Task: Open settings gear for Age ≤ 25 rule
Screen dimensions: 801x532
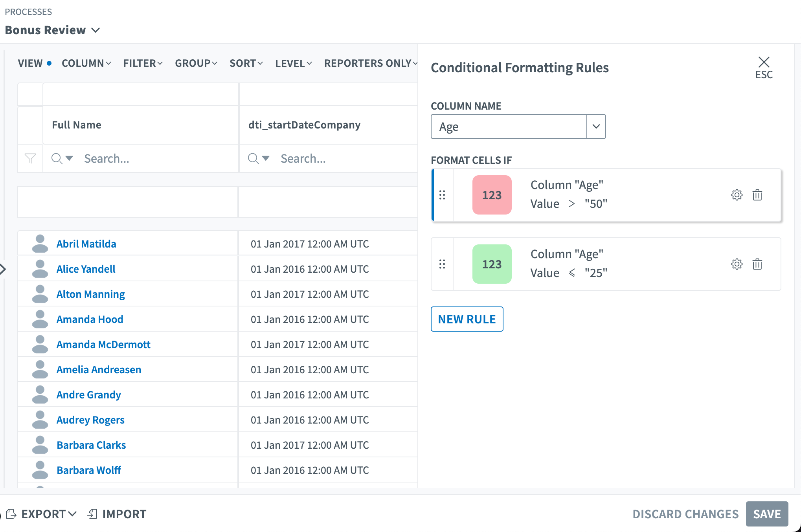Action: (737, 264)
